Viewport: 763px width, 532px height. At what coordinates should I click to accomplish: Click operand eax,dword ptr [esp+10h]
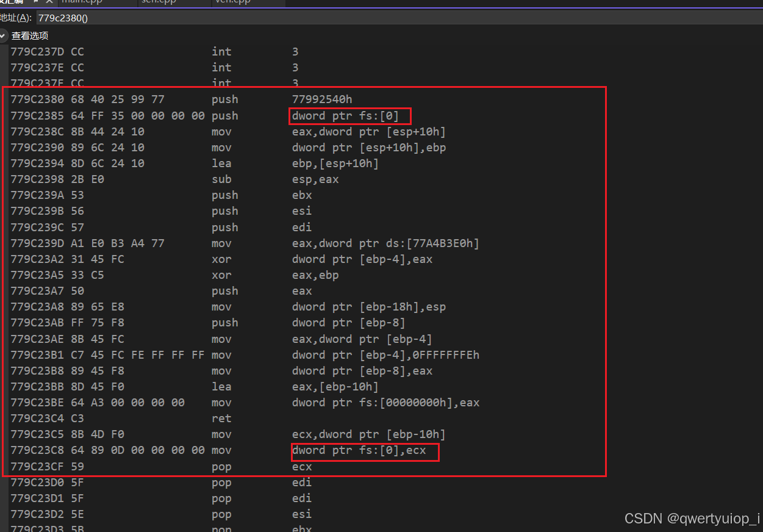[x=369, y=132]
